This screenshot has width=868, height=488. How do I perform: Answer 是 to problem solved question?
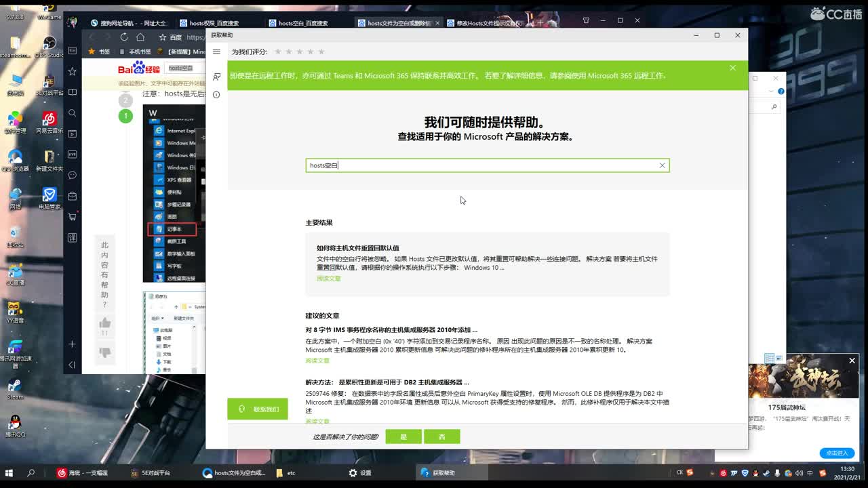pyautogui.click(x=403, y=436)
